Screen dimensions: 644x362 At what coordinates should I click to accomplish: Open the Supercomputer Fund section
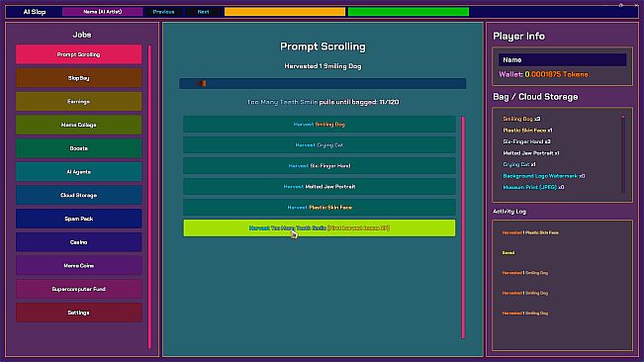click(79, 289)
